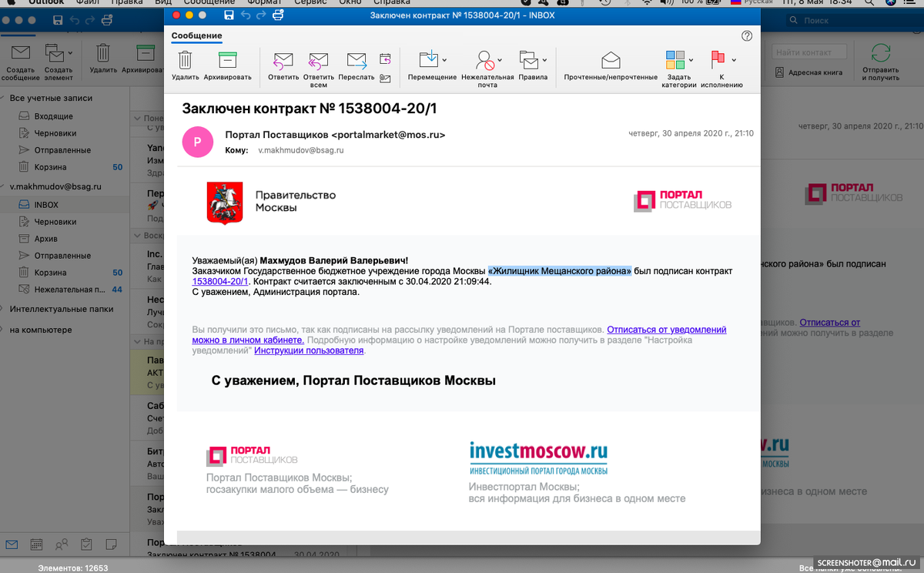Open help with the question mark icon

coord(746,35)
